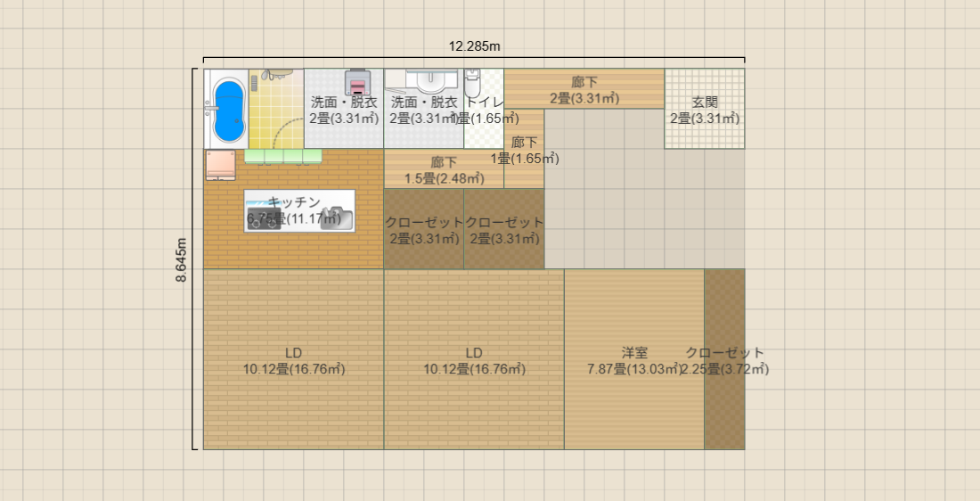
Task: Select the クローゼット 2畳 adjoining the kitchen
Action: (424, 229)
